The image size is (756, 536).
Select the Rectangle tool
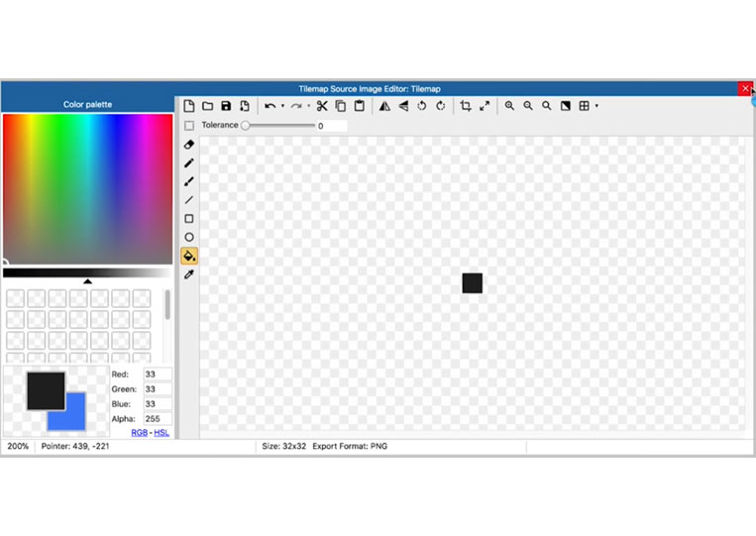click(x=189, y=219)
